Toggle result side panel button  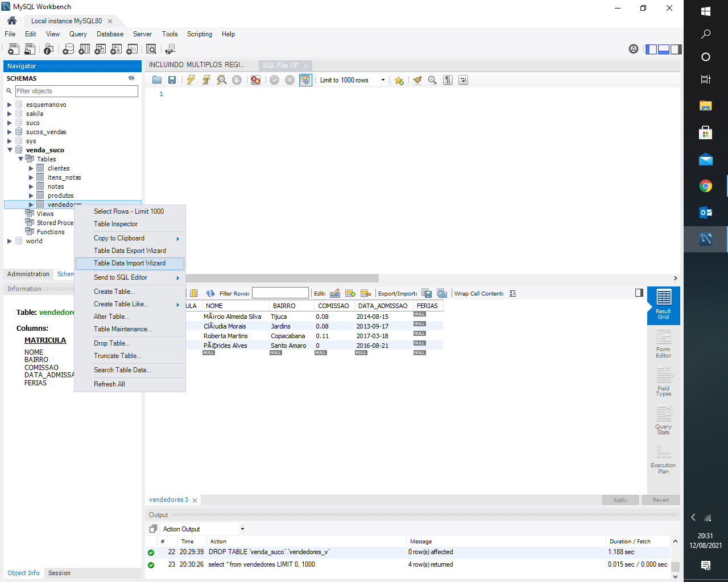(639, 293)
